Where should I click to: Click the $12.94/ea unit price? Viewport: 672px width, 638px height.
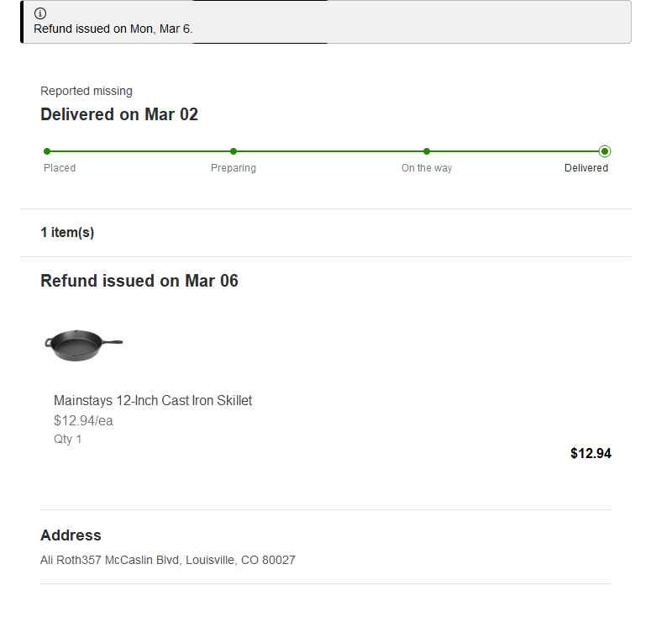point(83,420)
